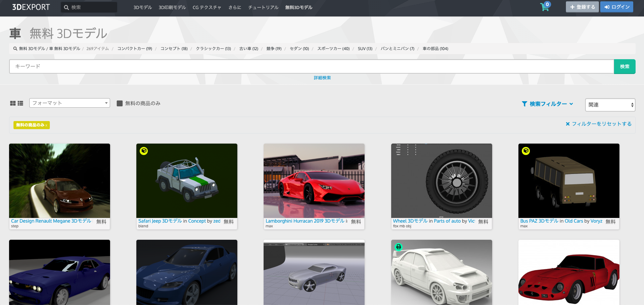
Task: Open クラシックカー (13) category
Action: 213,49
